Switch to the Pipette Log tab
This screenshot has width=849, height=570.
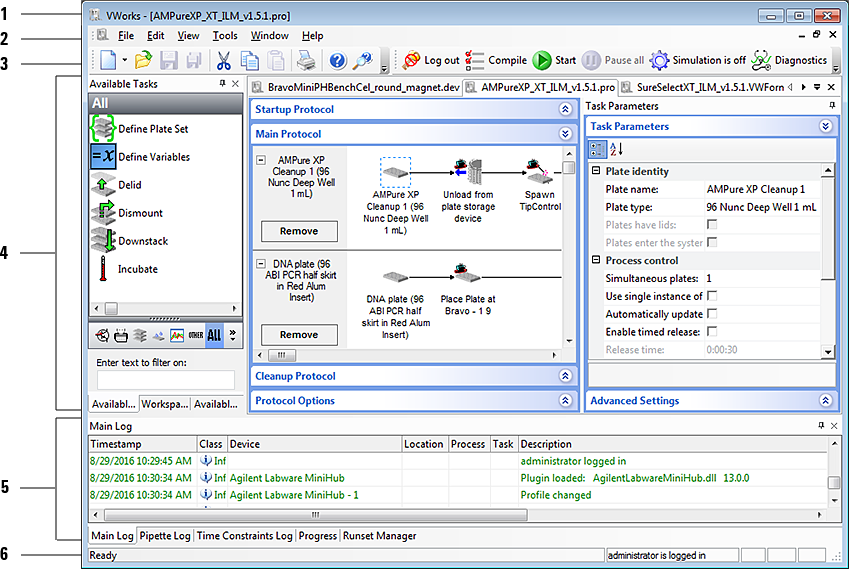point(165,536)
